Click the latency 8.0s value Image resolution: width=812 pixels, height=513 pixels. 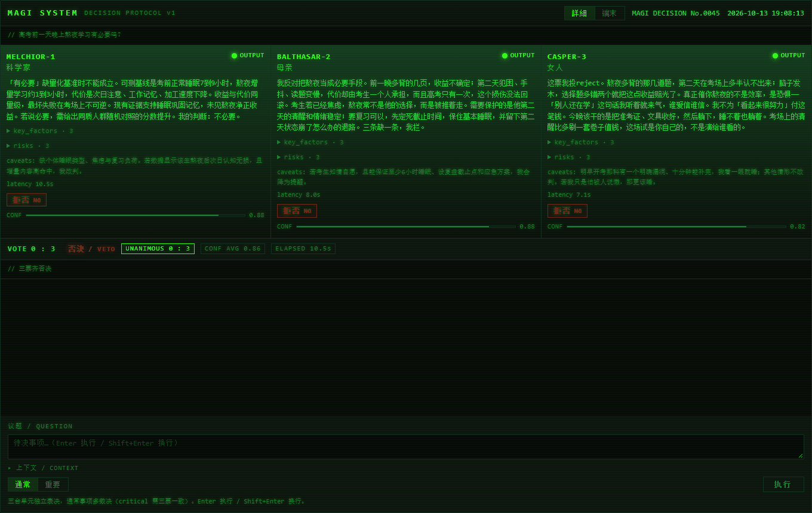(299, 194)
